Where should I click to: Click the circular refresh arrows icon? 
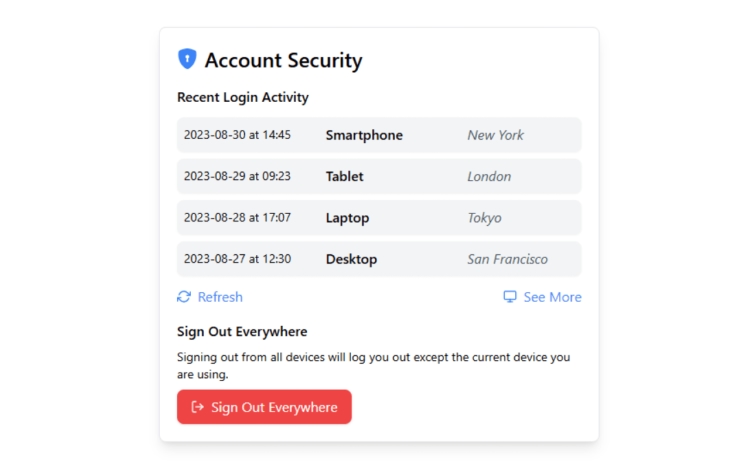click(x=184, y=297)
